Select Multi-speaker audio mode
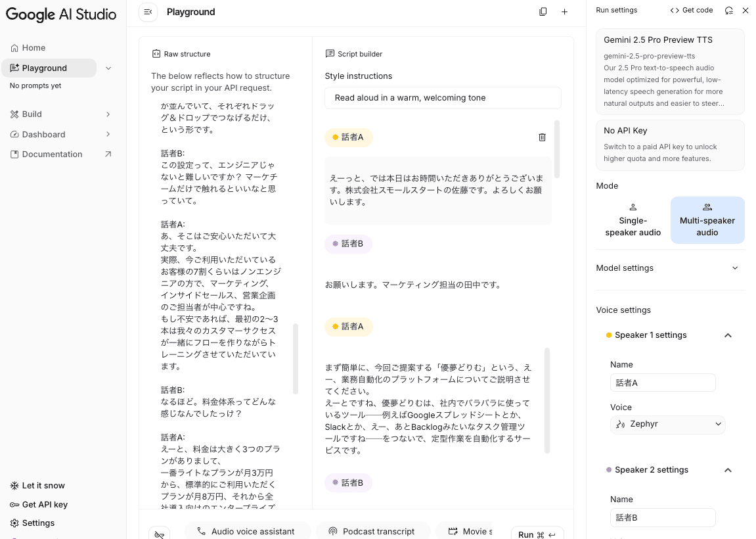This screenshot has width=756, height=539. [x=707, y=220]
